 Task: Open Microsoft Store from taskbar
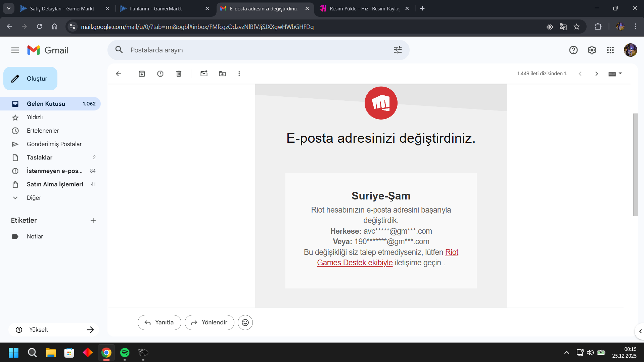click(x=69, y=353)
